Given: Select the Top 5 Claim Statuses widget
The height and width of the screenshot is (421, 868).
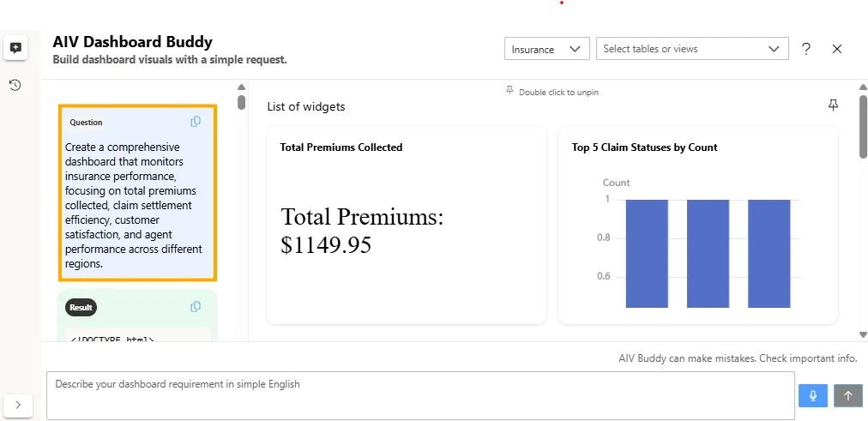Looking at the screenshot, I should click(697, 226).
